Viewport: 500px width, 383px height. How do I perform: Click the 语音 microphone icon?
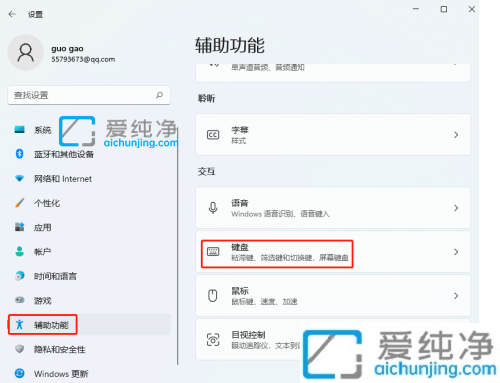tap(213, 208)
